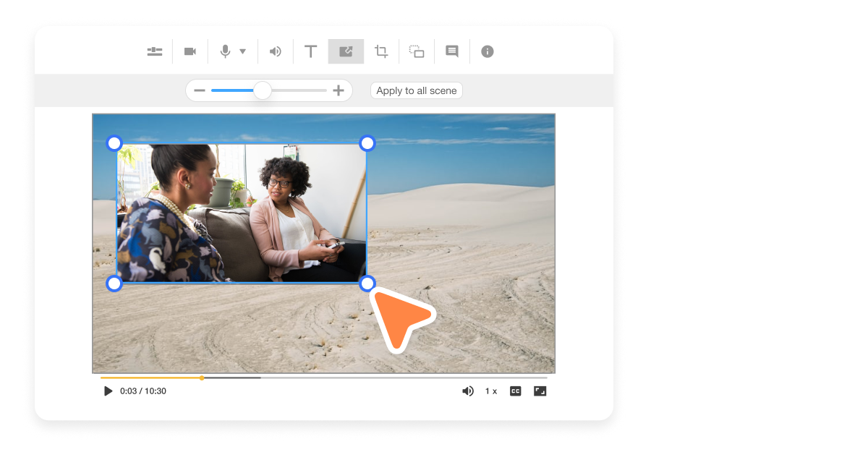Click the microphone recording icon
Viewport: 868px width, 460px height.
pyautogui.click(x=224, y=51)
